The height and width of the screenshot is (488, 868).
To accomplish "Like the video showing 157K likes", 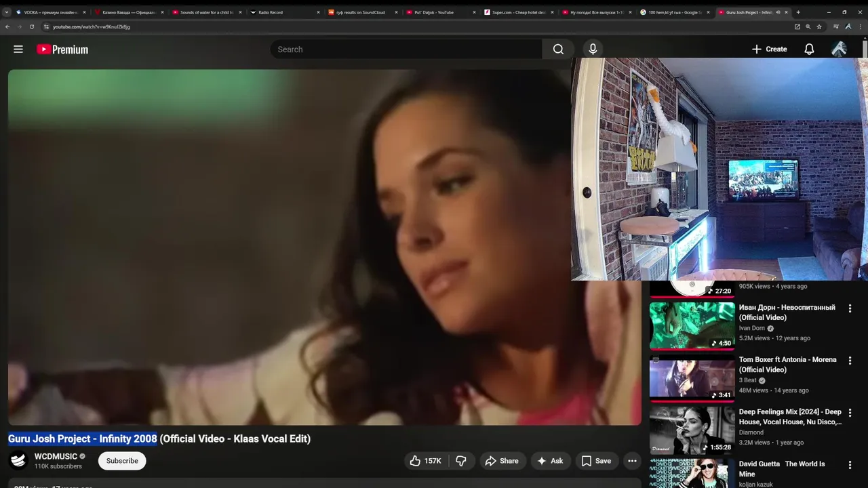I will tap(425, 461).
